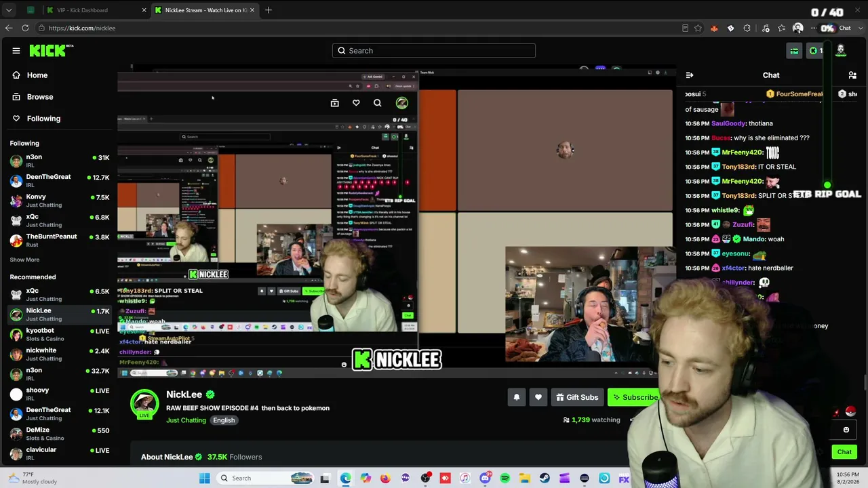
Task: Switch to VIP - Kick Dashboard tab
Action: 95,10
